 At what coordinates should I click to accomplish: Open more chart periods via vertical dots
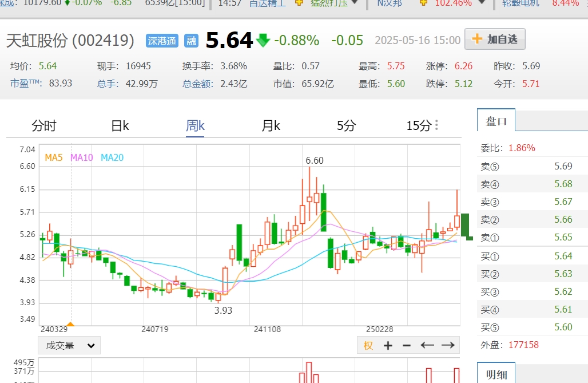[x=436, y=125]
